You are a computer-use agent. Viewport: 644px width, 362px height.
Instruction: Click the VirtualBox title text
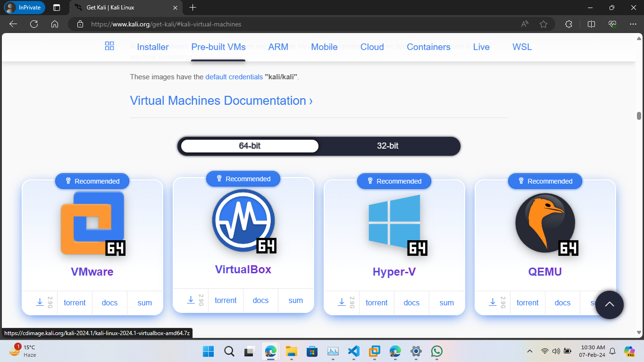pyautogui.click(x=243, y=269)
